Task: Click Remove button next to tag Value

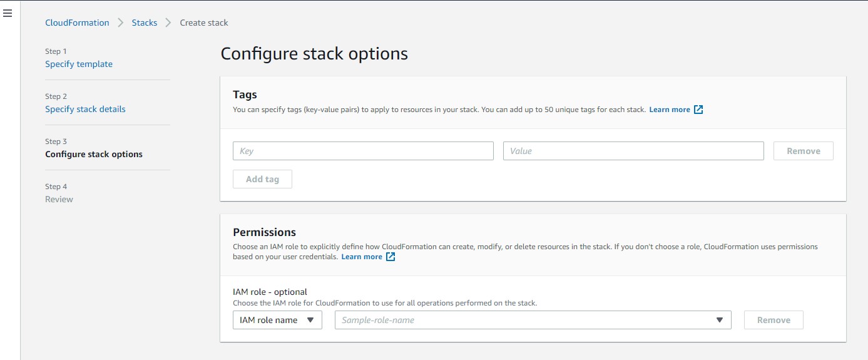Action: click(803, 151)
